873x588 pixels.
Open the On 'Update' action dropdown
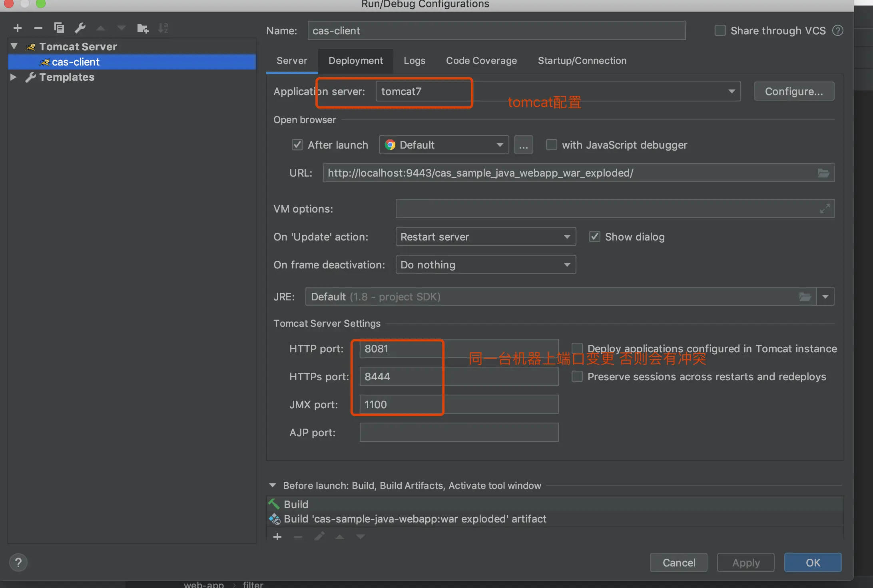[485, 237]
